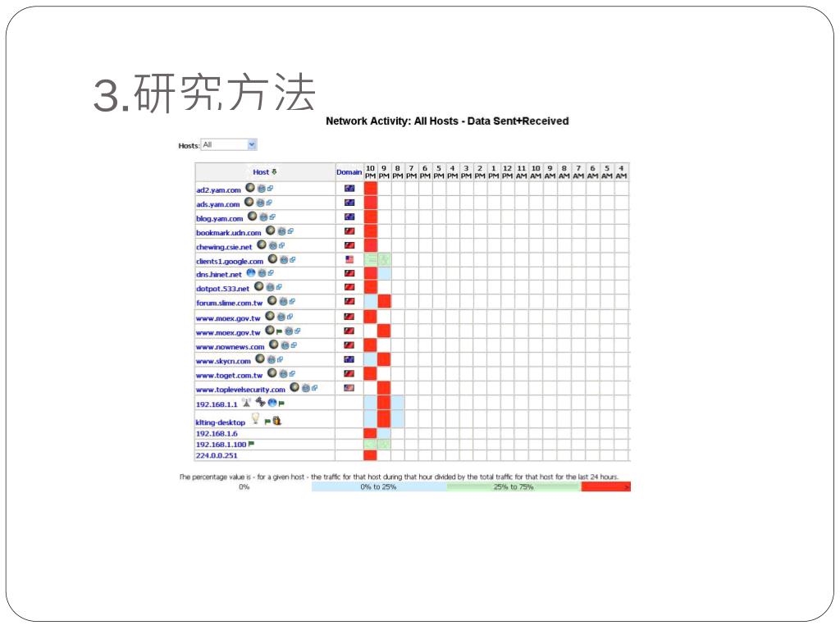This screenshot has width=840, height=630.
Task: Select host www.skycn.com
Action: [x=223, y=361]
